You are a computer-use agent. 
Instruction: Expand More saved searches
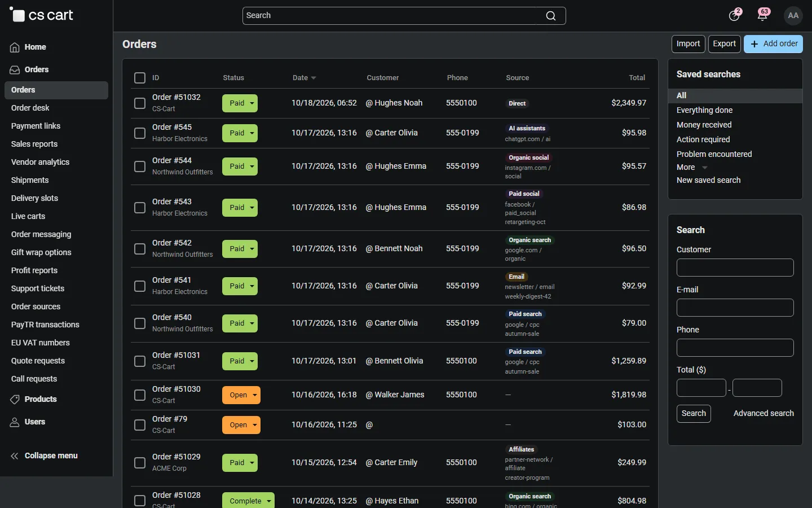(692, 168)
